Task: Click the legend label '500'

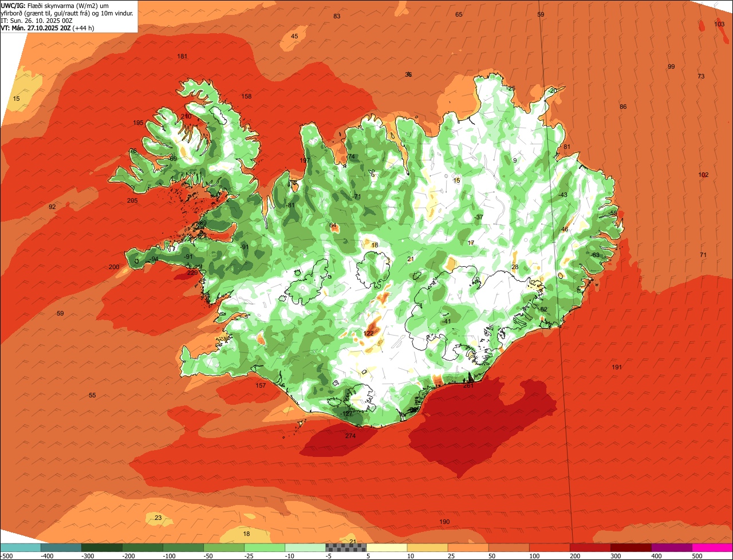Action: (x=697, y=556)
